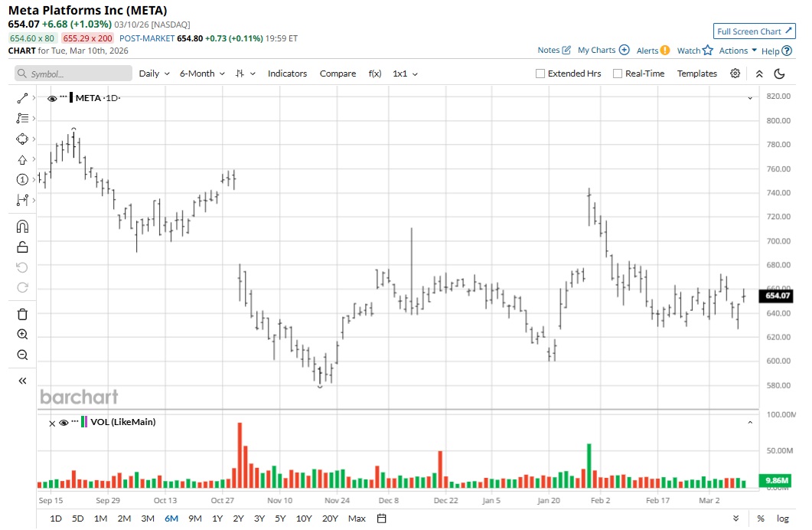812x530 pixels.
Task: Toggle META series visibility eye
Action: [x=52, y=99]
